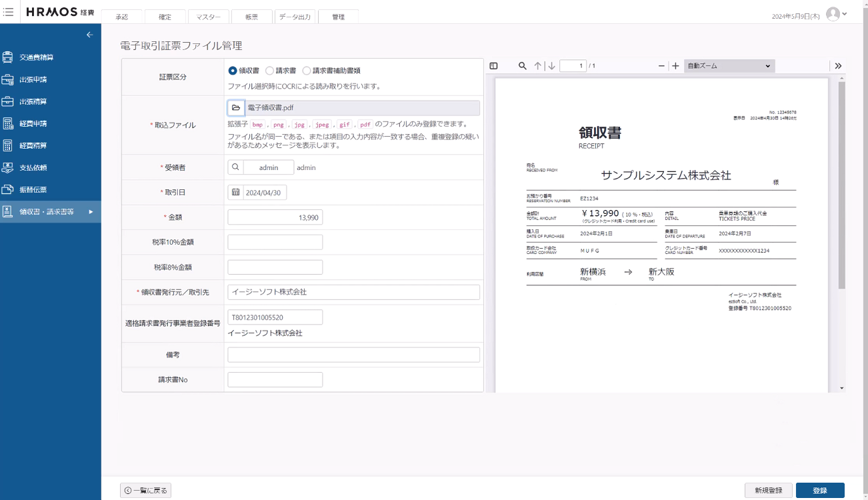Switch to マスター tab

(x=208, y=17)
